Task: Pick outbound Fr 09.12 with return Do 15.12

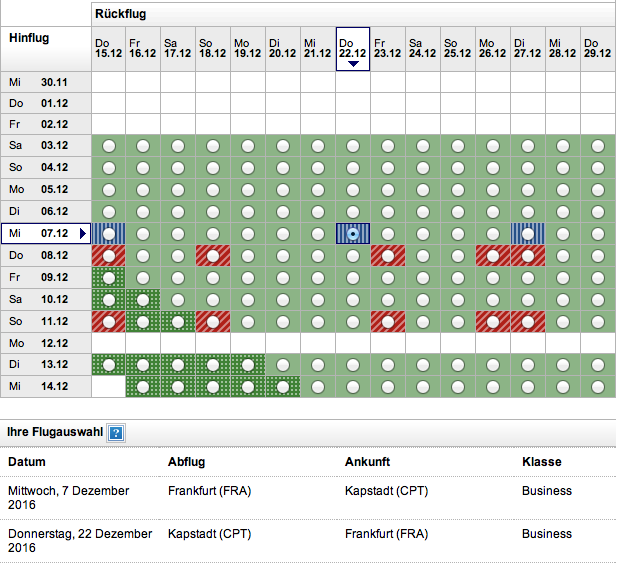Action: (x=108, y=278)
